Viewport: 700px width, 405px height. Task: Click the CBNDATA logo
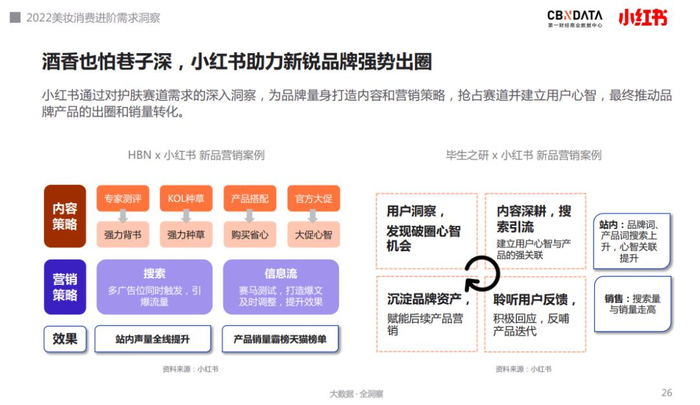pos(575,19)
